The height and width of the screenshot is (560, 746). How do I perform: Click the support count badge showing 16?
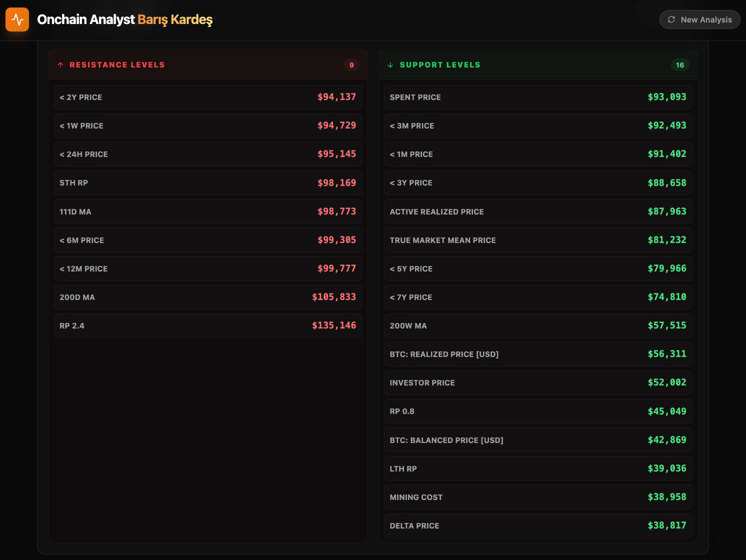point(679,65)
